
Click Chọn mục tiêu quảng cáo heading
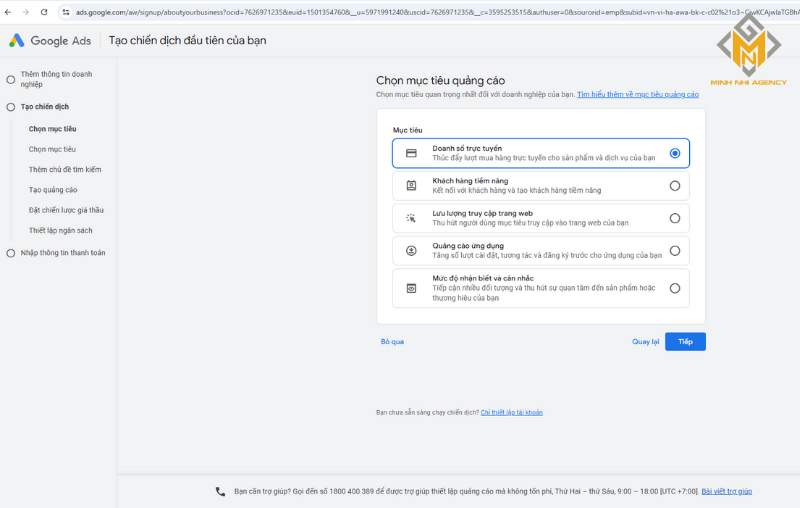point(440,81)
